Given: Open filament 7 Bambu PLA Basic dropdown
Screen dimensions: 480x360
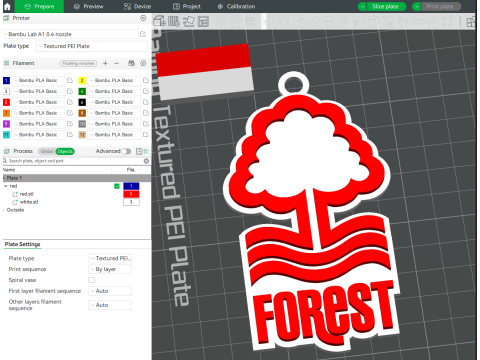Looking at the screenshot, I should point(38,113).
